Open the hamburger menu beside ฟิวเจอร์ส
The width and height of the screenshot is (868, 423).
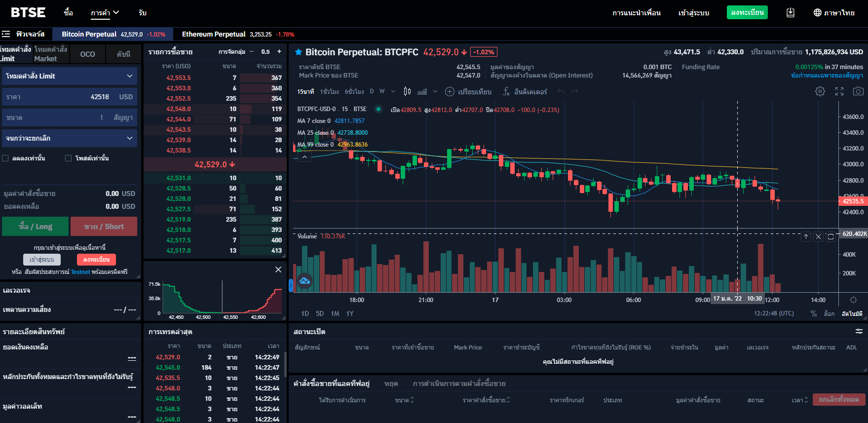(6, 34)
